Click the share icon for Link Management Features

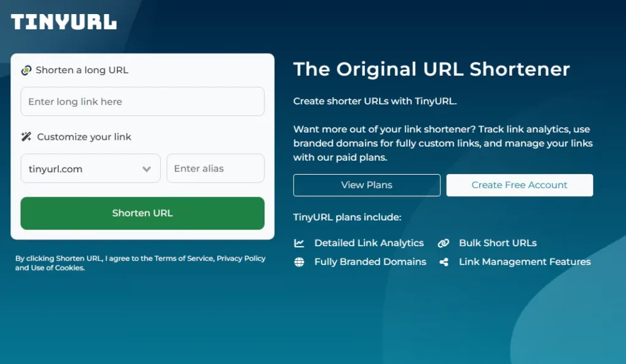443,262
